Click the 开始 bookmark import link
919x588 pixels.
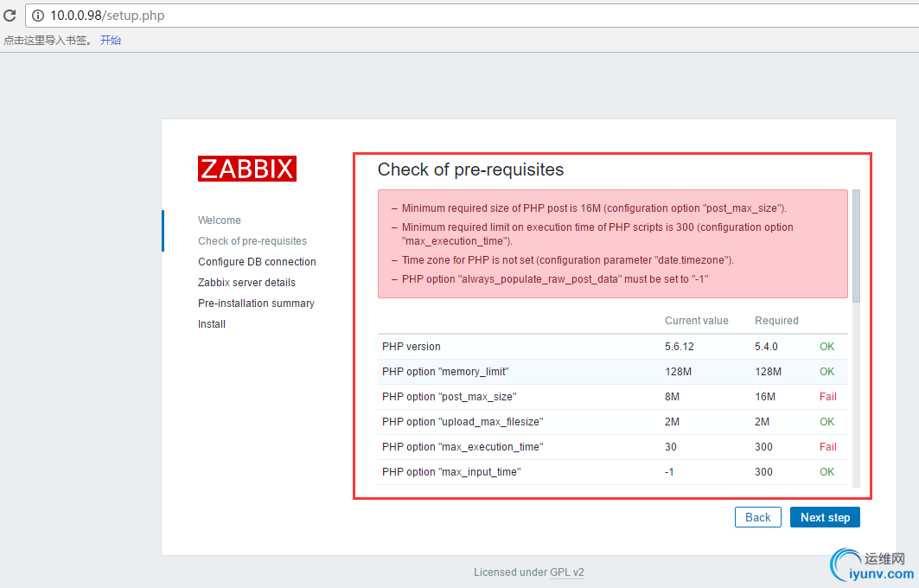111,41
